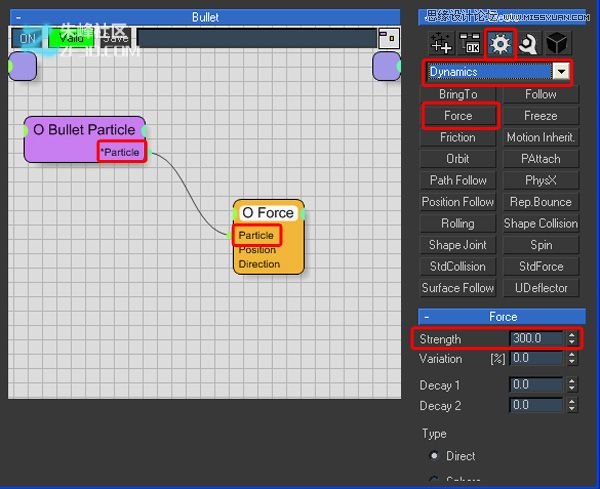Click the PhysX operator button
Image resolution: width=600 pixels, height=489 pixels.
pos(541,180)
